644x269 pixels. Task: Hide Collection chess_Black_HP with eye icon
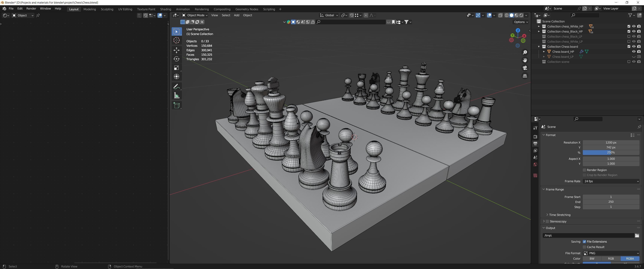634,31
